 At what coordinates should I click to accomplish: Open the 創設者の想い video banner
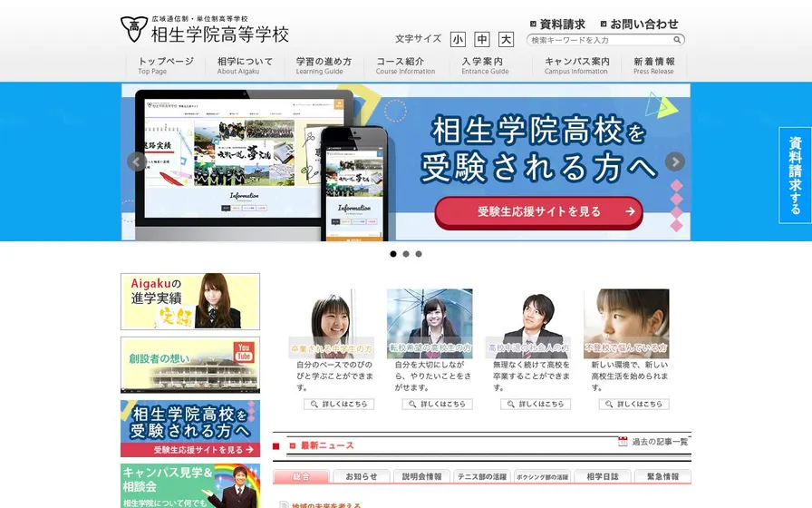pos(190,365)
